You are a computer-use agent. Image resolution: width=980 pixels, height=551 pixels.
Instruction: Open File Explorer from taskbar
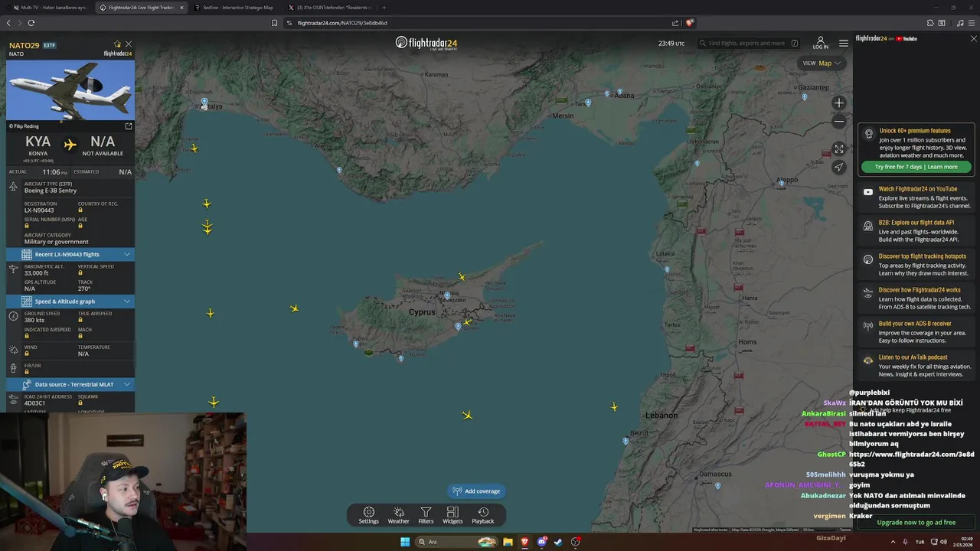[x=508, y=542]
